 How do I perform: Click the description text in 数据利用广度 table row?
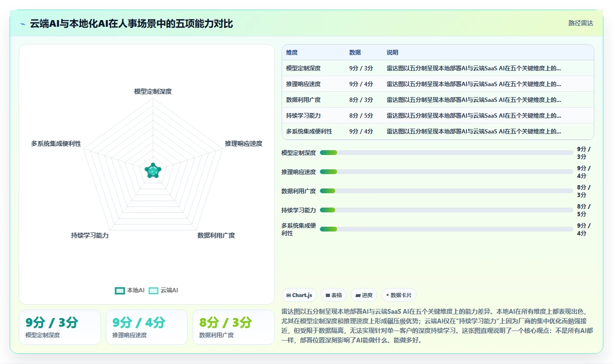pos(474,100)
